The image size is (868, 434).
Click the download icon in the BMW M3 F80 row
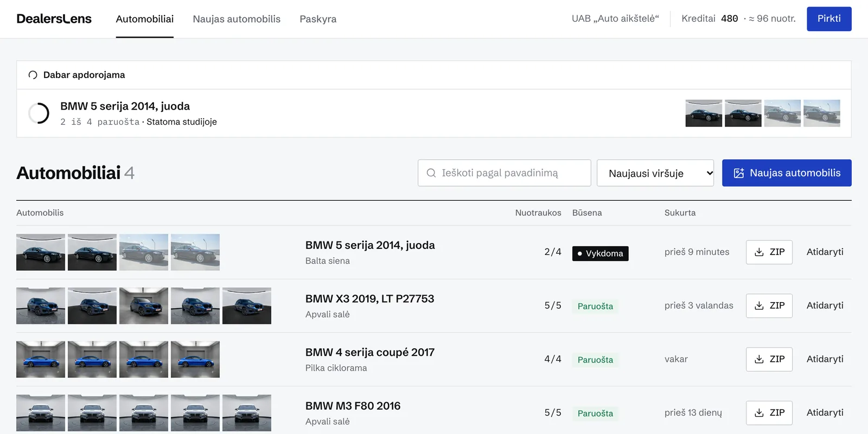click(x=759, y=413)
